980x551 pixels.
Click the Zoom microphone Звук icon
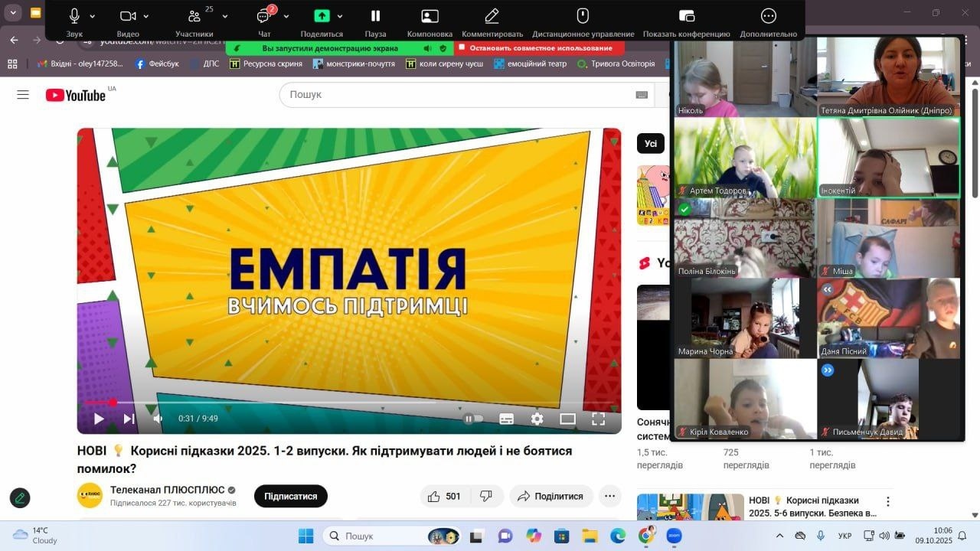[74, 16]
